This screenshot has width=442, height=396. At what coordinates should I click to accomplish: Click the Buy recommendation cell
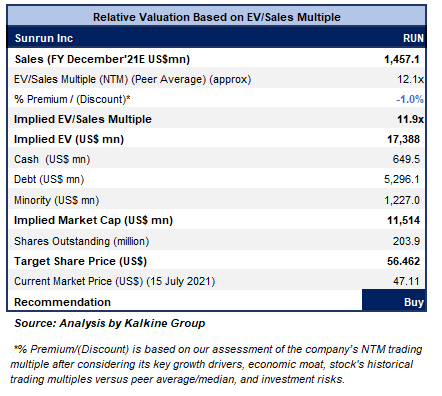click(394, 300)
